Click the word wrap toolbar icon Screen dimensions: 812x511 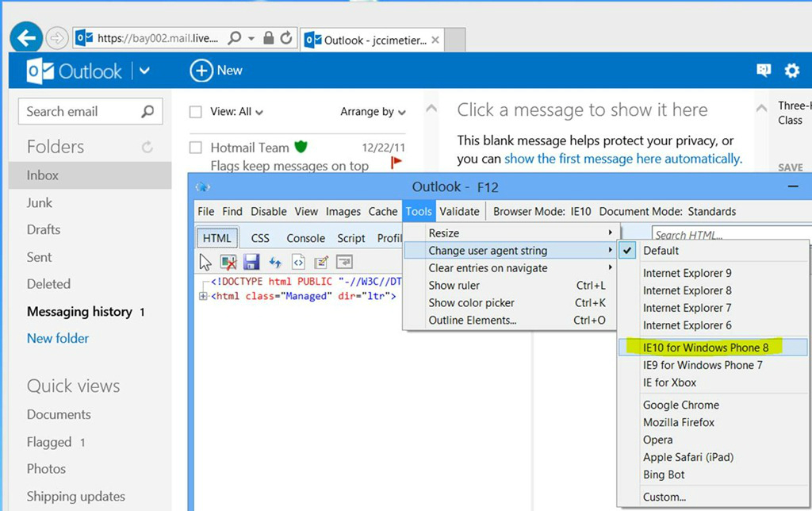pyautogui.click(x=344, y=262)
